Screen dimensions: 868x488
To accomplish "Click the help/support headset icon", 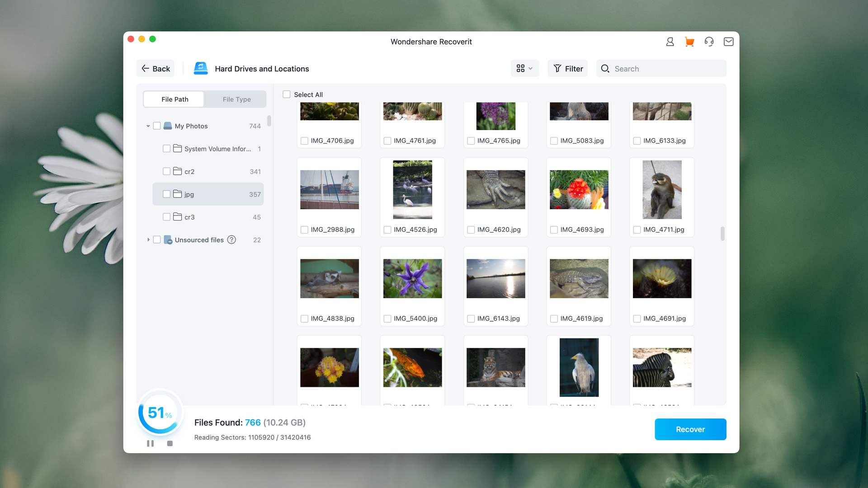I will click(x=709, y=41).
